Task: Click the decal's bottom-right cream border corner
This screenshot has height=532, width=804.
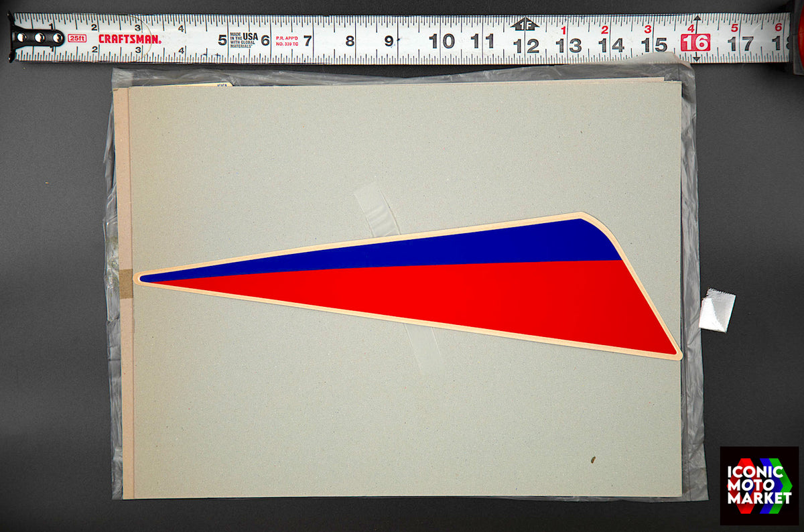Action: 677,354
